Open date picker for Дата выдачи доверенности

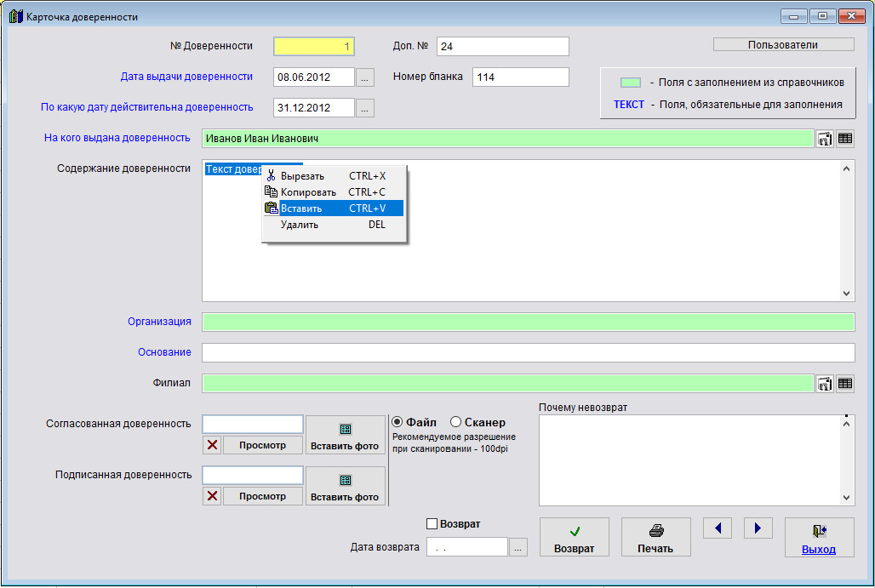pos(365,77)
